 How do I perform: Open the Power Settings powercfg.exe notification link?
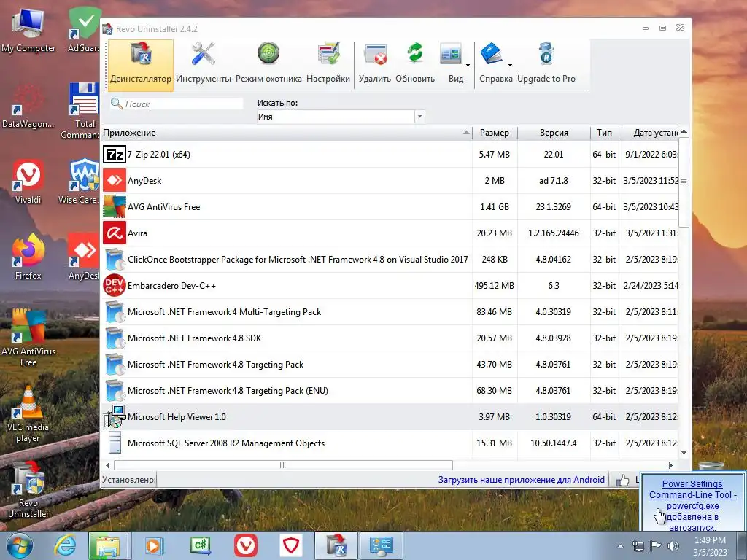693,505
